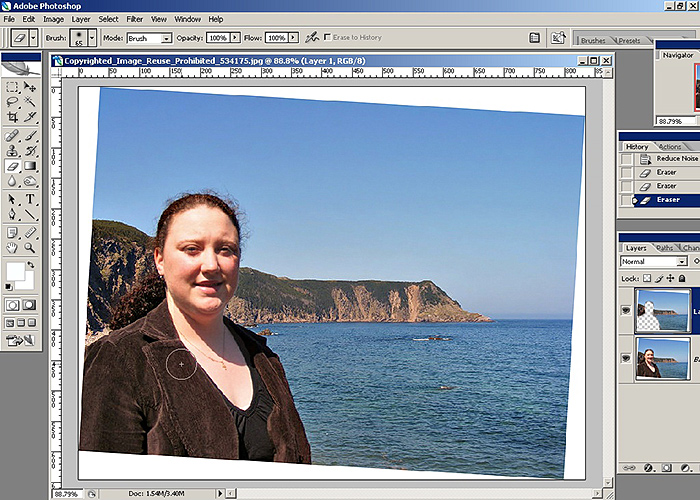Select the Clone Stamp tool
Screen dimensions: 700x500
tap(12, 151)
